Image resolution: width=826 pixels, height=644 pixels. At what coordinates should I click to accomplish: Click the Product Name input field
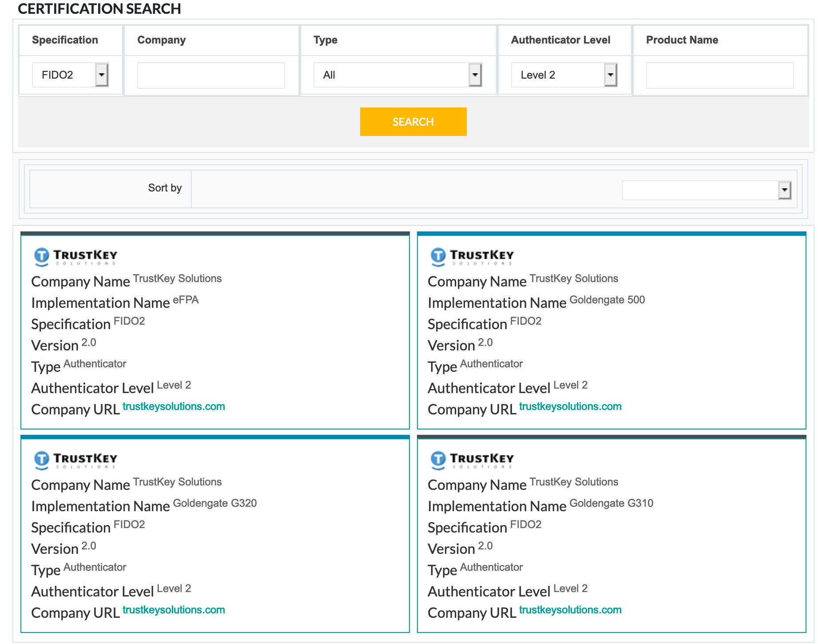point(720,76)
